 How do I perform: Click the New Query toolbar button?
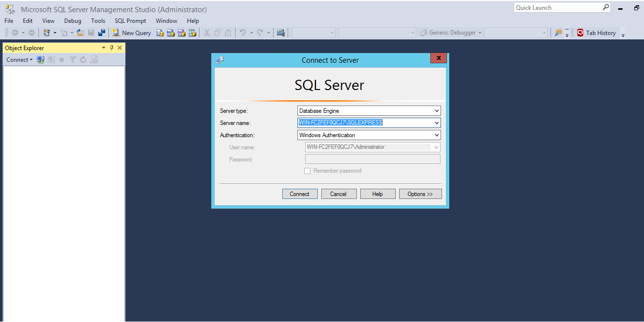tap(132, 33)
